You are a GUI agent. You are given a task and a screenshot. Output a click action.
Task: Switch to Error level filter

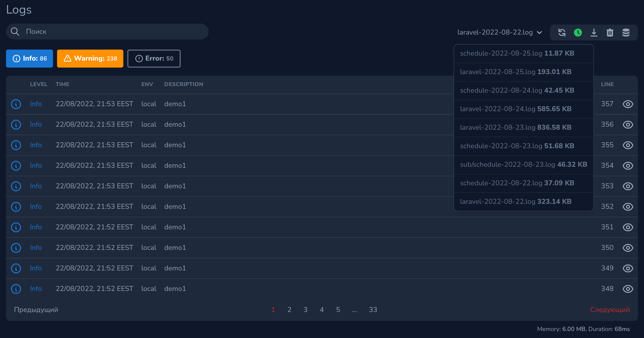point(154,58)
